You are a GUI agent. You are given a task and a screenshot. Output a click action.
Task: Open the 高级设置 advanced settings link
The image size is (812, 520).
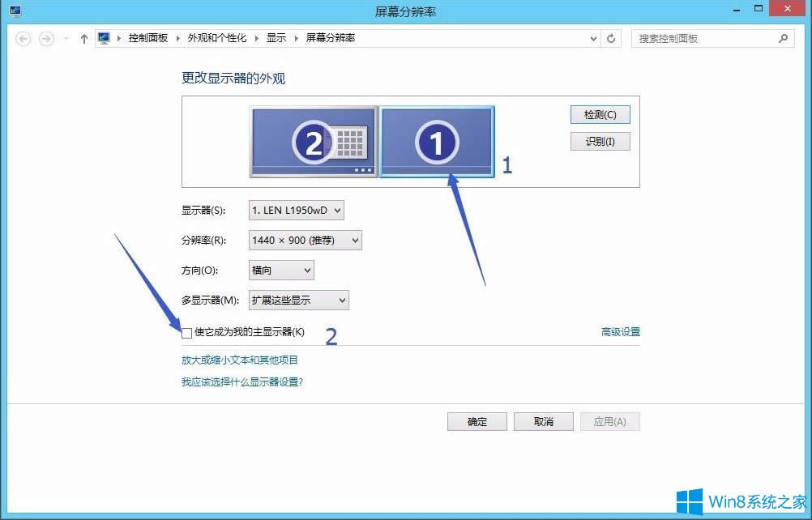[621, 331]
